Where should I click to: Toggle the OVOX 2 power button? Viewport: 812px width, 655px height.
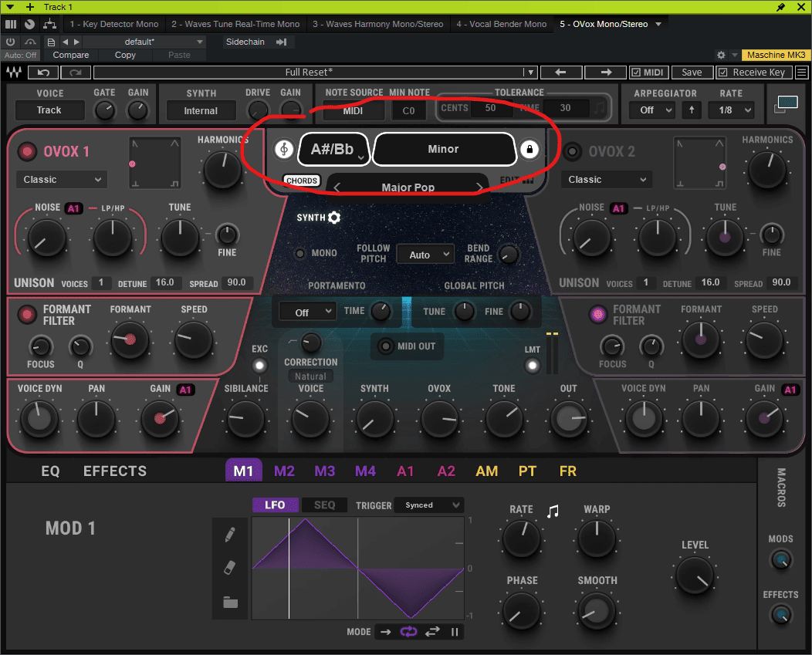[572, 152]
